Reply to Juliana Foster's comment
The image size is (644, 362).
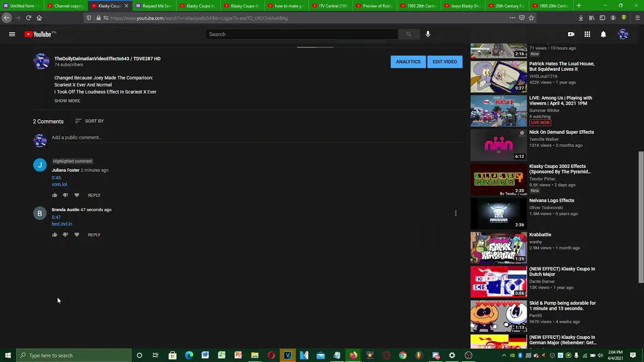tap(94, 195)
